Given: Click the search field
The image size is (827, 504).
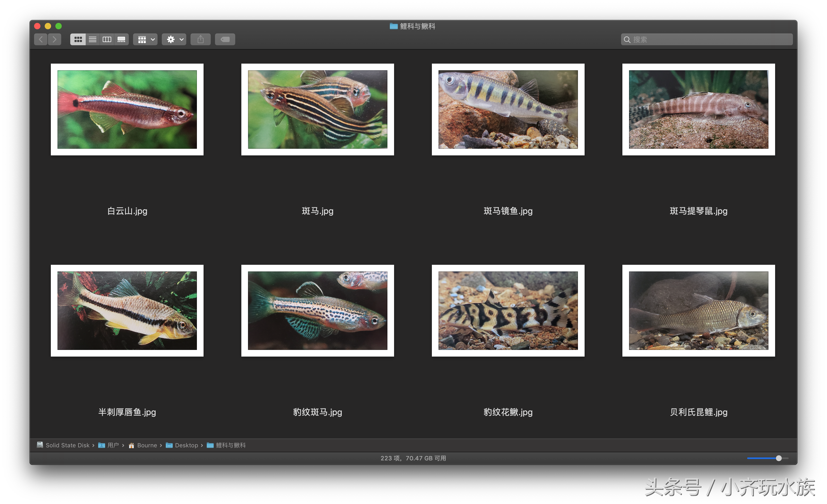Looking at the screenshot, I should click(x=707, y=39).
